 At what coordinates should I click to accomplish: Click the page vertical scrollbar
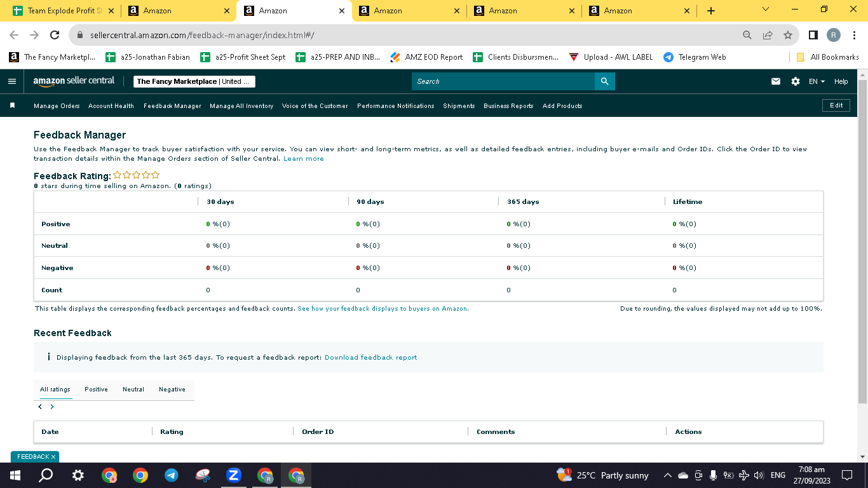862,241
